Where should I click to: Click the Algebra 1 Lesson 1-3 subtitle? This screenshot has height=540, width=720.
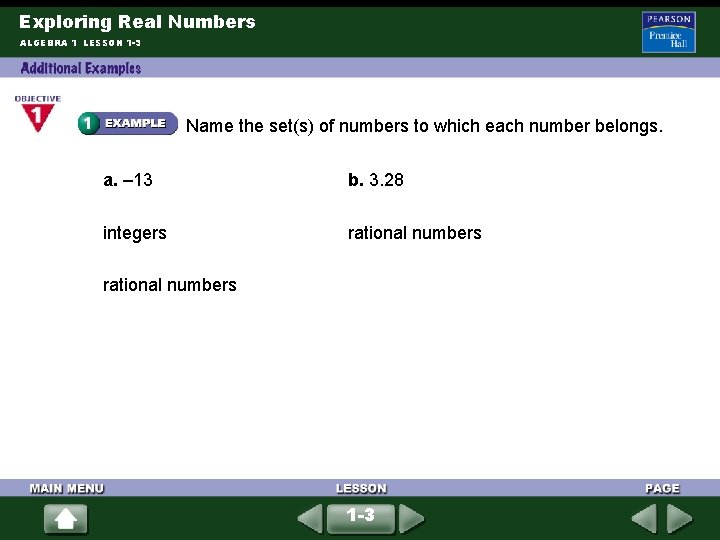click(80, 43)
